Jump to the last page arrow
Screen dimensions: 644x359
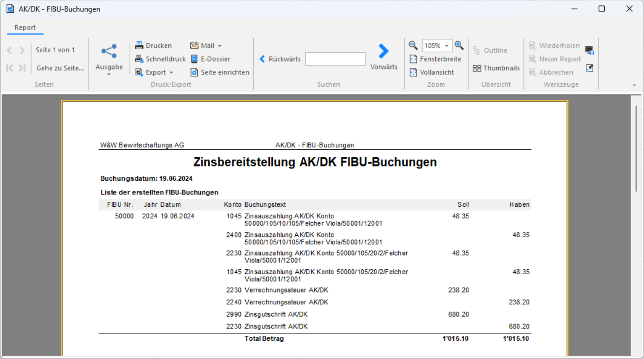tap(22, 68)
